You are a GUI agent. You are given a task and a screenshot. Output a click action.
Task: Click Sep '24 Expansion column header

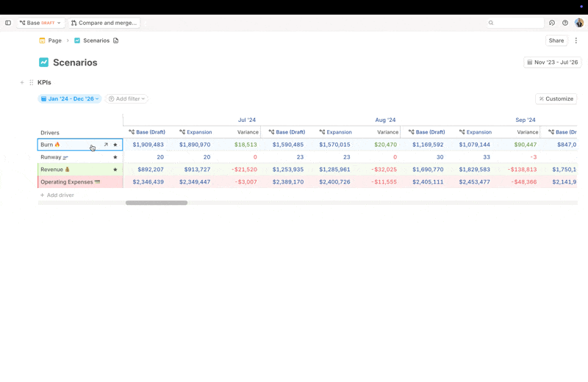[476, 132]
